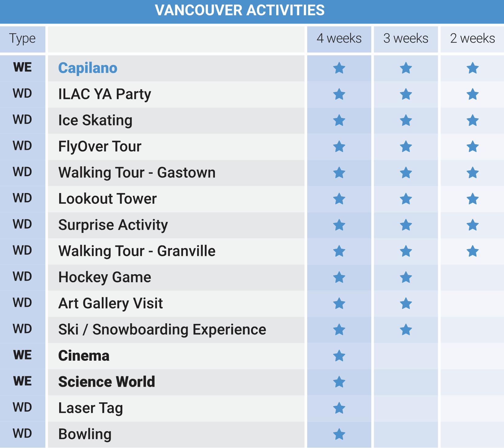Click the WE label beside Cinema
This screenshot has width=504, height=448.
(x=22, y=355)
